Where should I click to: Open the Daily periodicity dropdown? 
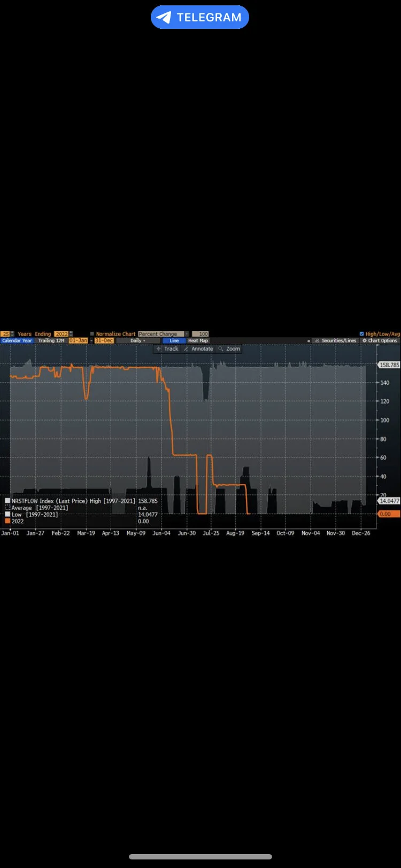click(x=138, y=340)
